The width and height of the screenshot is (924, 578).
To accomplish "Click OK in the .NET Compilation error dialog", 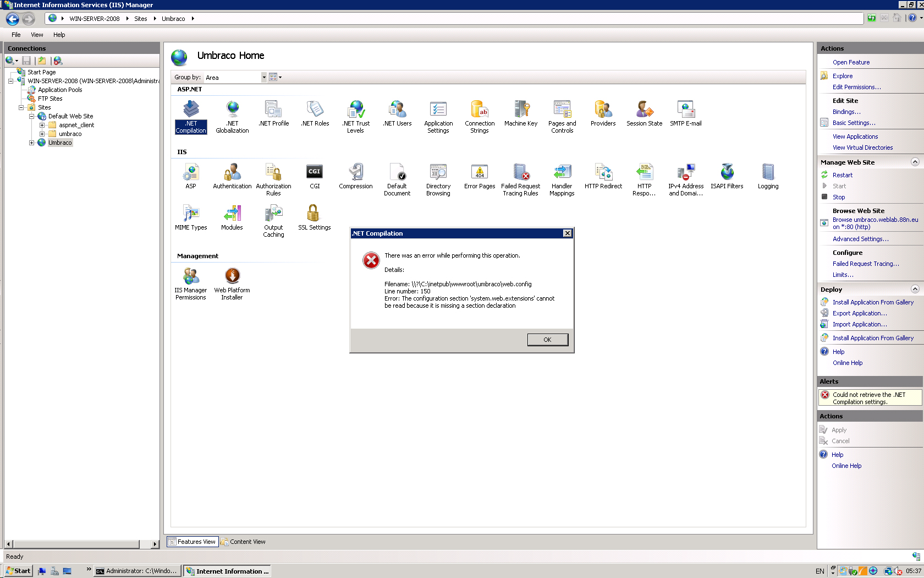I will [x=547, y=340].
